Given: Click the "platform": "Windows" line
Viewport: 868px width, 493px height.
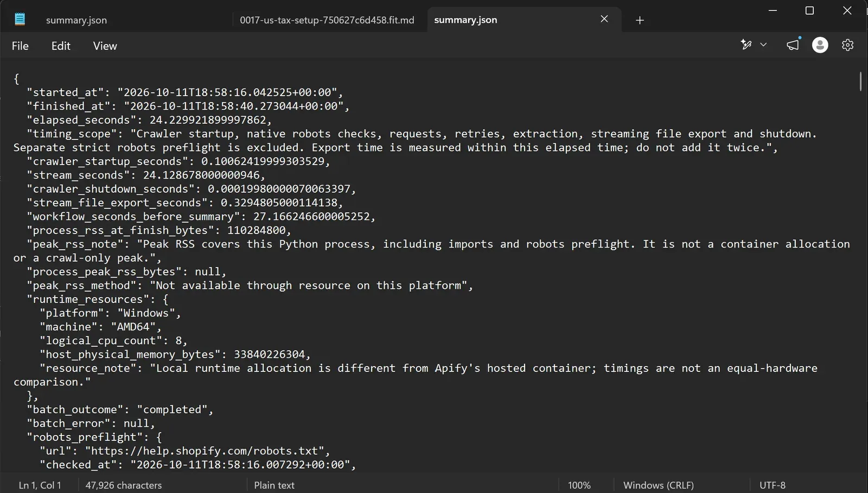Looking at the screenshot, I should 110,313.
